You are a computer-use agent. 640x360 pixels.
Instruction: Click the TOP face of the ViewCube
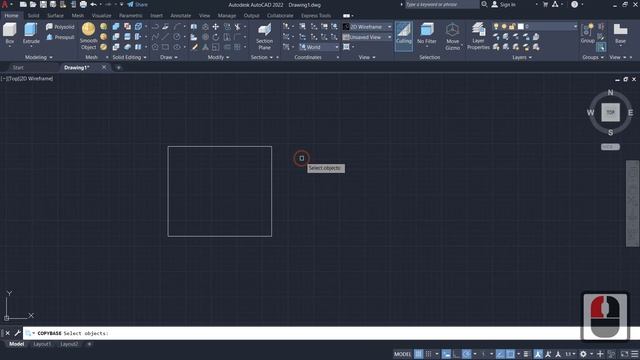[610, 112]
